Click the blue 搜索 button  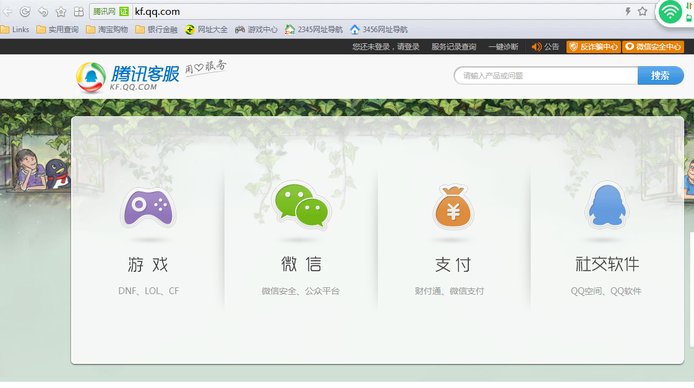pyautogui.click(x=660, y=76)
